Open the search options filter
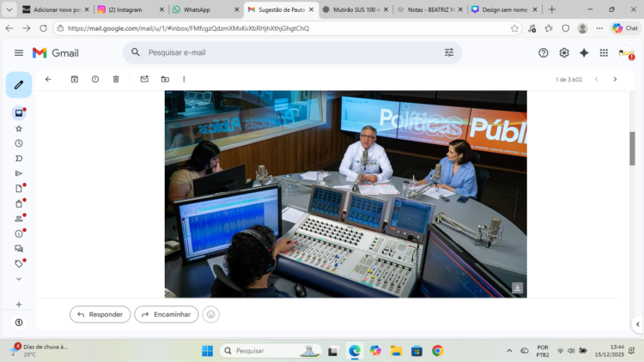Image resolution: width=644 pixels, height=362 pixels. pyautogui.click(x=448, y=52)
